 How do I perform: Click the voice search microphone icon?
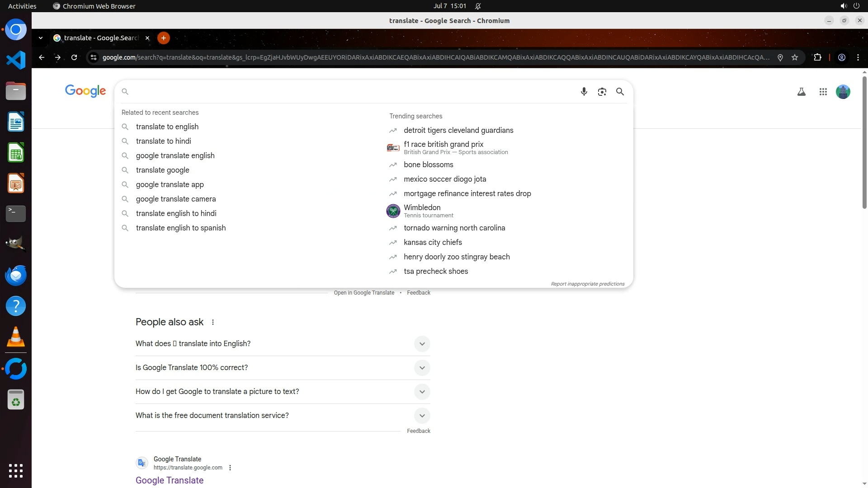pyautogui.click(x=584, y=92)
